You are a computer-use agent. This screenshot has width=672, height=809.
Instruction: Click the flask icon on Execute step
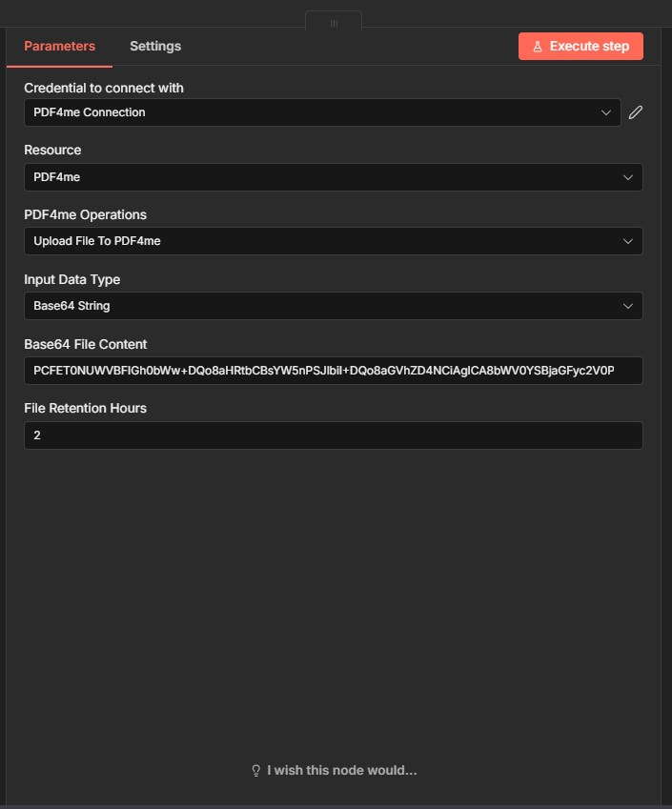[538, 47]
